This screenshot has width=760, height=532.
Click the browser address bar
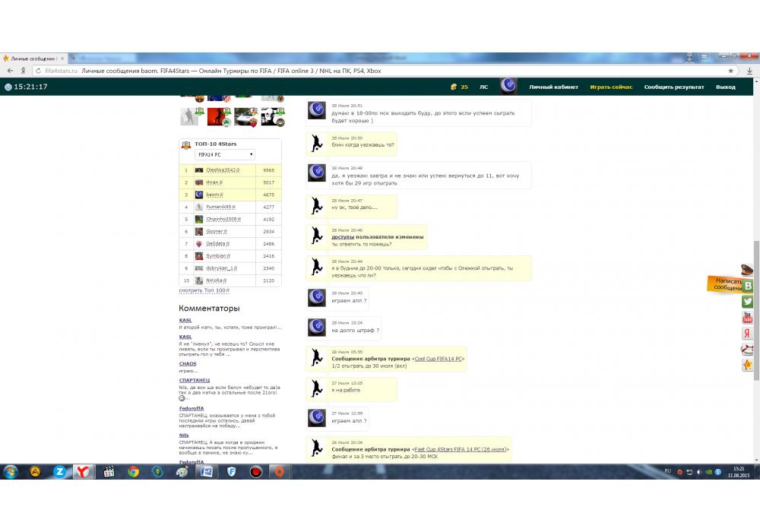380,71
